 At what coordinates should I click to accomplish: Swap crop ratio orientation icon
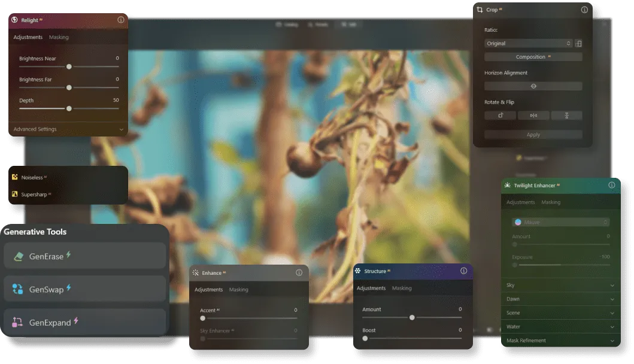click(x=578, y=44)
